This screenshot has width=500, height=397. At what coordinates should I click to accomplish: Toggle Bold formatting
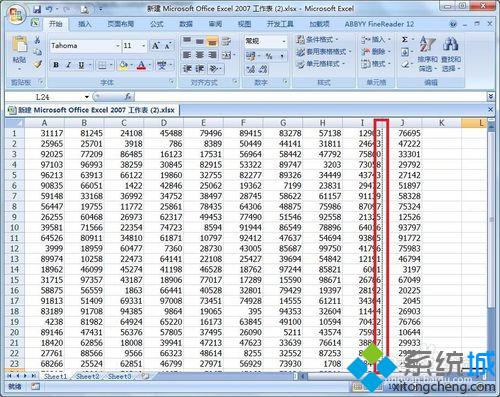tap(56, 65)
